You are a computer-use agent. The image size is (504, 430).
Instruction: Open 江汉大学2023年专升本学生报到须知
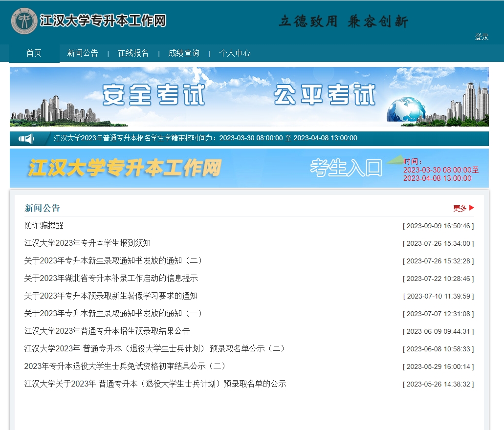coord(88,243)
